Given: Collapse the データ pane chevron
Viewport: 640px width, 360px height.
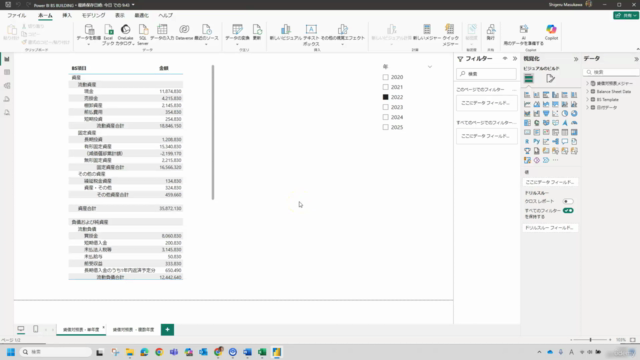Looking at the screenshot, I should pos(636,59).
